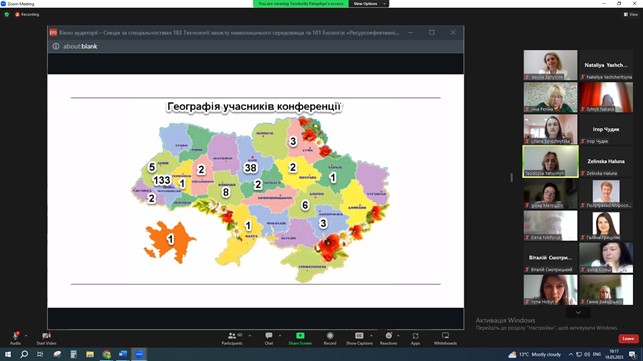
Task: Click the slide title 'Географія учасників конференції'
Action: point(254,107)
